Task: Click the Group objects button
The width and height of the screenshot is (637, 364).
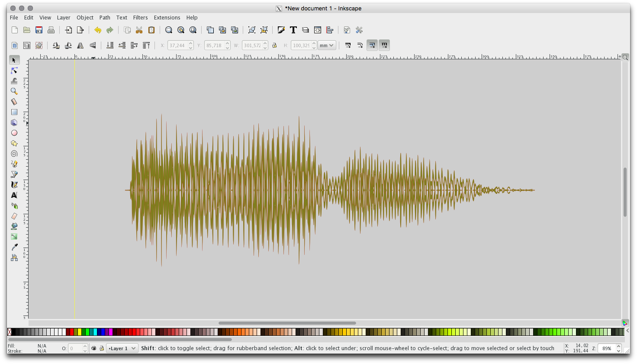Action: tap(252, 30)
